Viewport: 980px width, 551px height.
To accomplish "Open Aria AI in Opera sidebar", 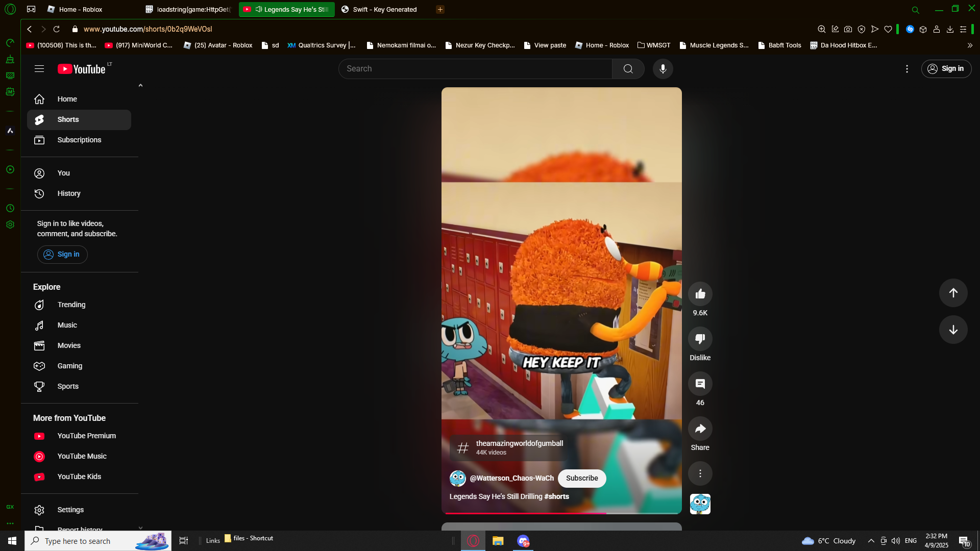I will pyautogui.click(x=10, y=131).
